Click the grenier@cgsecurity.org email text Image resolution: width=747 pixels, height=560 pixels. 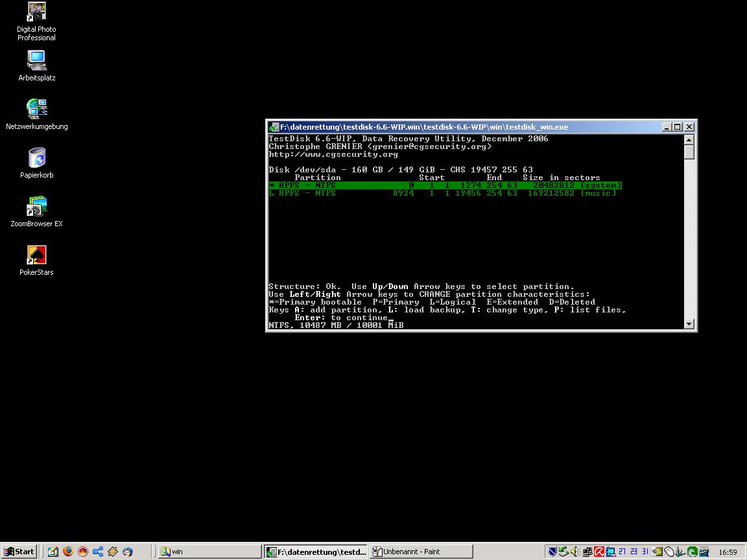[x=430, y=146]
